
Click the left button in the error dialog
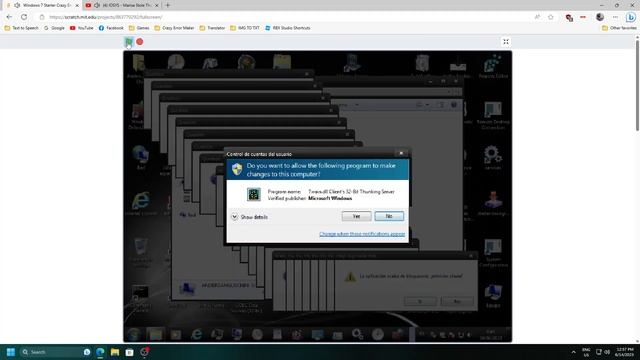(x=420, y=301)
